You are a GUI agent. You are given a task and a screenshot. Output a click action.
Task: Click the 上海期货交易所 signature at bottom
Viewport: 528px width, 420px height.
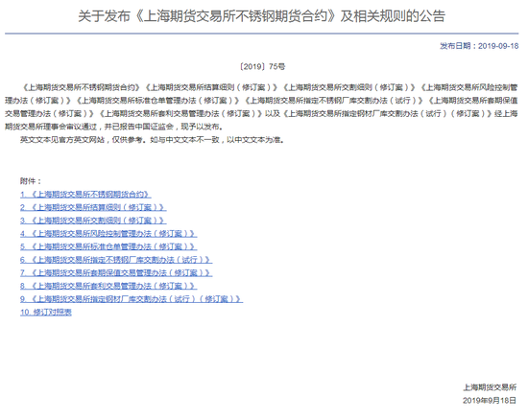[490, 387]
